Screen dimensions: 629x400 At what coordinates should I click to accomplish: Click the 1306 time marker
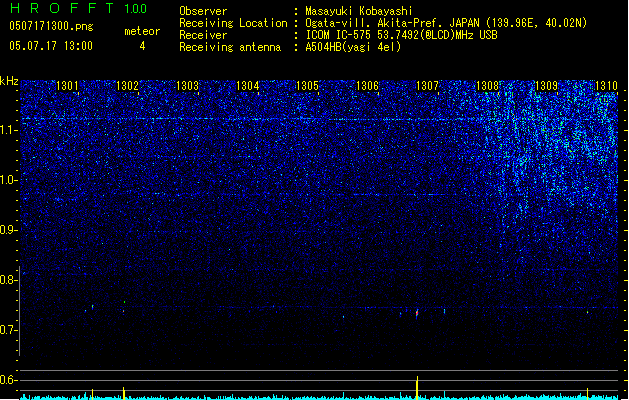(367, 86)
